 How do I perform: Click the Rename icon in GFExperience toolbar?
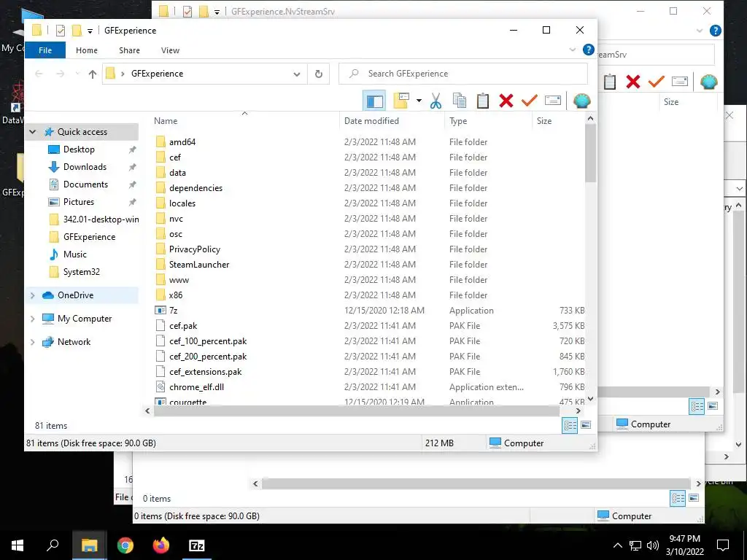[x=553, y=101]
